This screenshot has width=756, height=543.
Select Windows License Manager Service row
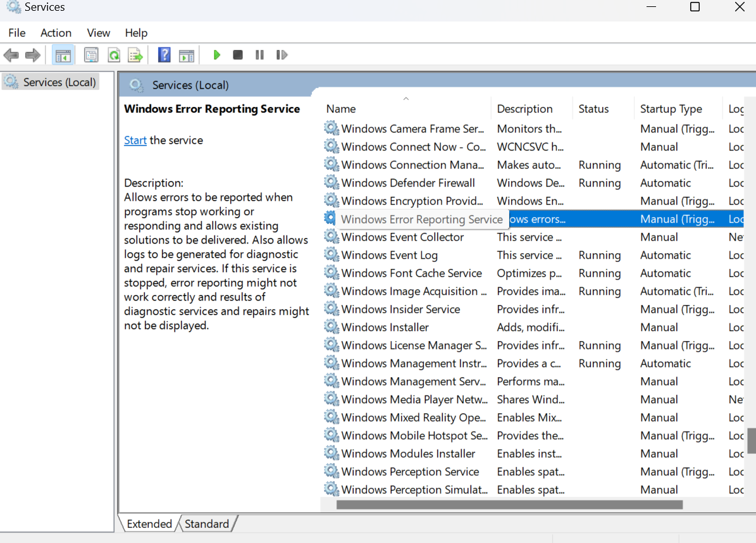pos(533,346)
